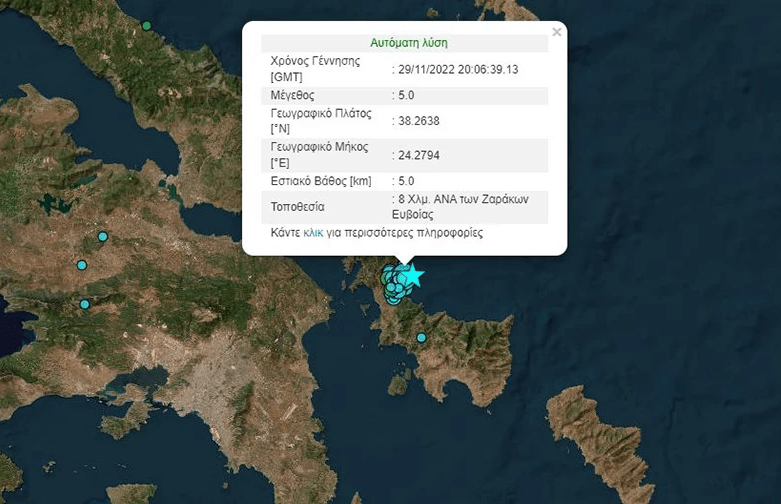Viewport: 781px width, 504px height.
Task: Click the 'Τοποθεσία' label in popup
Action: (298, 207)
